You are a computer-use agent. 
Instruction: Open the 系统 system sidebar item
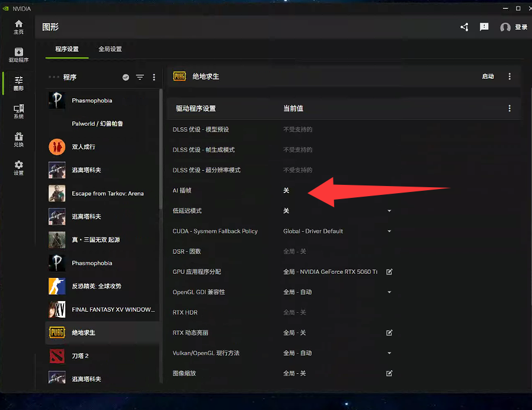tap(18, 111)
